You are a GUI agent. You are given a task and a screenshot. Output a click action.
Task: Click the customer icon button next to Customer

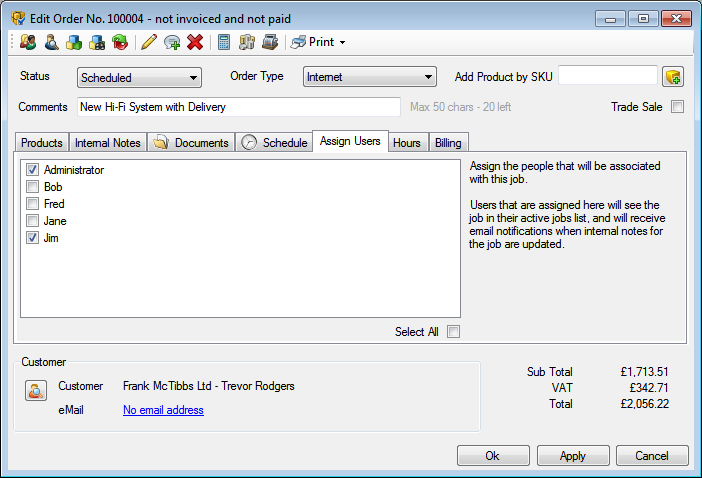[35, 391]
